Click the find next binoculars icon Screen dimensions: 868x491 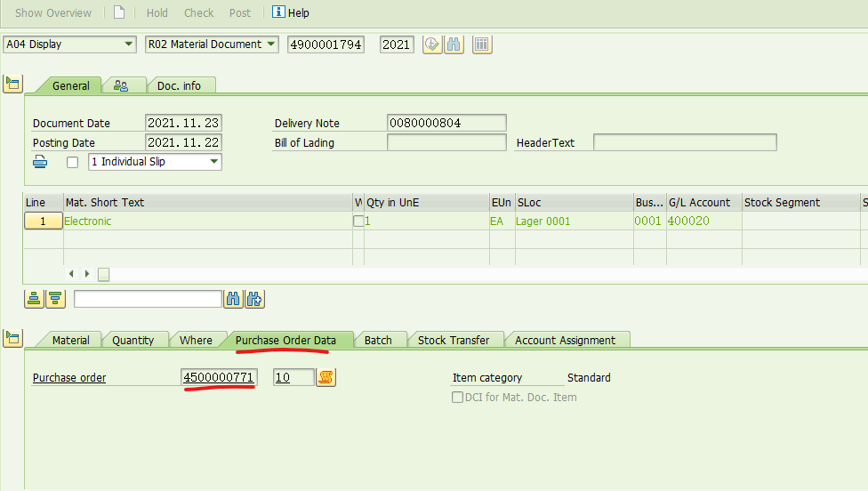[254, 299]
